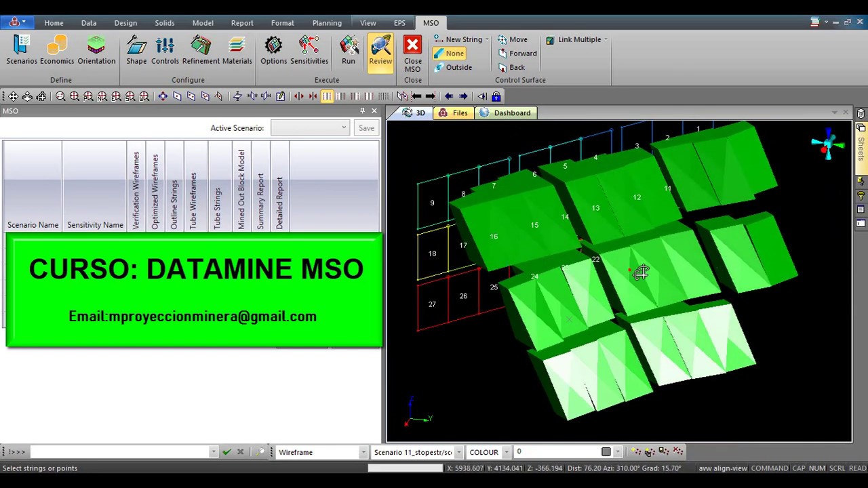
Task: Click the black right arrow icon
Action: click(x=430, y=96)
